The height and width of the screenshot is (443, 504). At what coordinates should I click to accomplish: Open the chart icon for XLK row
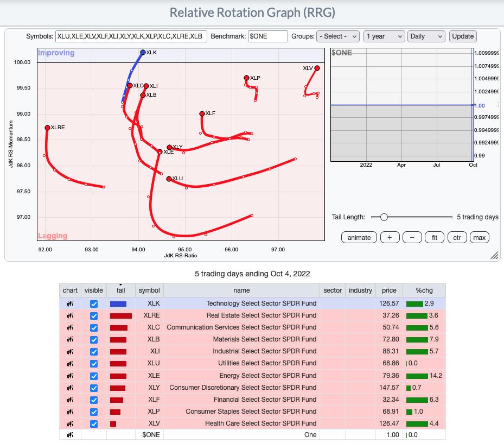tap(70, 303)
